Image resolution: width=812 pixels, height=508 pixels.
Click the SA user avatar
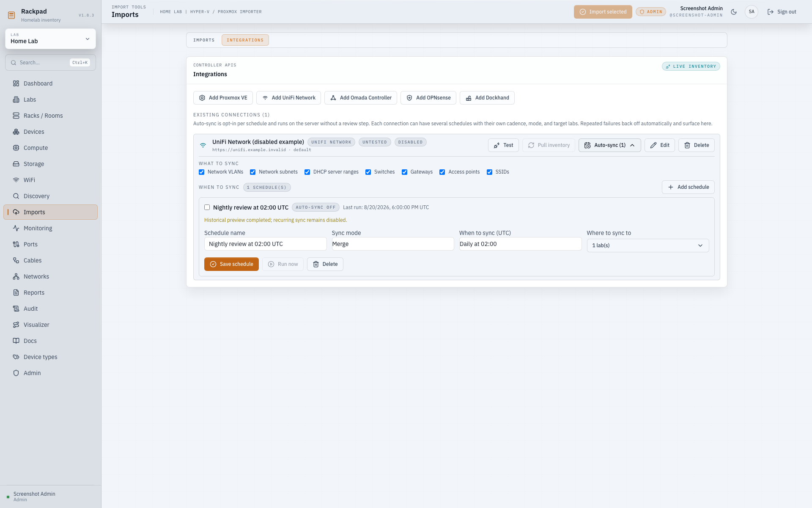(752, 12)
